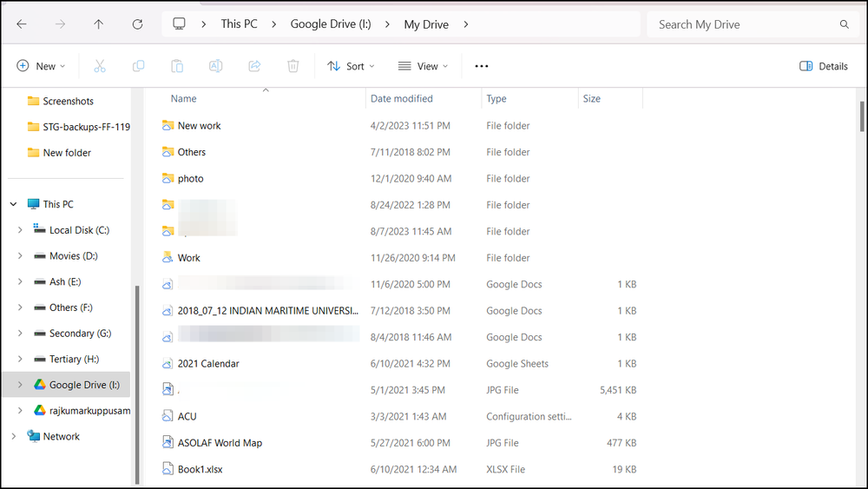Refresh the My Drive folder view
Image resolution: width=868 pixels, height=489 pixels.
[137, 24]
